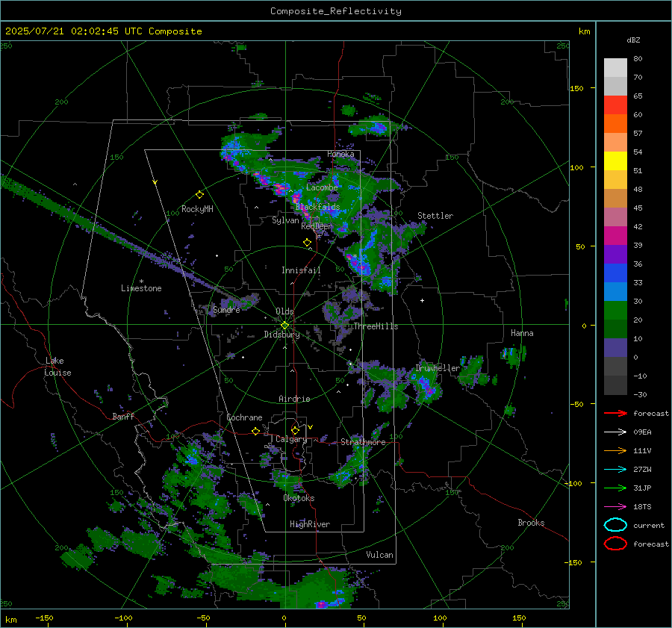Image resolution: width=672 pixels, height=628 pixels.
Task: Click the Banff town label
Action: pos(123,417)
